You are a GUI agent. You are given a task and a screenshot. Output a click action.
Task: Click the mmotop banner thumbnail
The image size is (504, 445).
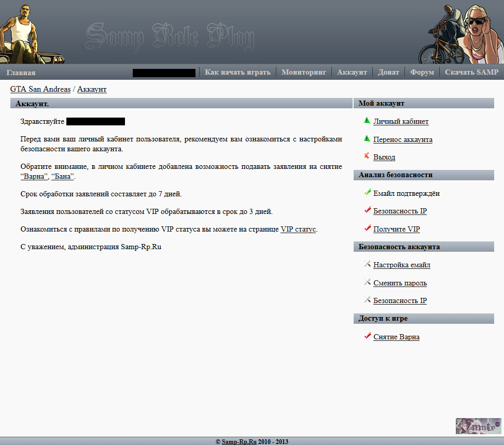point(478,426)
